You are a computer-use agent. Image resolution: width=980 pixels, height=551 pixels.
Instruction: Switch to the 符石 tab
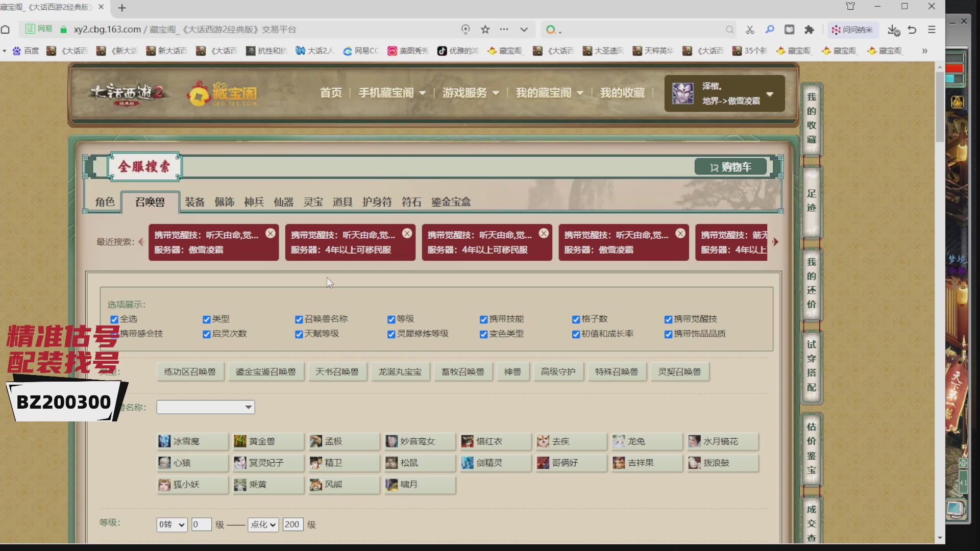click(411, 202)
